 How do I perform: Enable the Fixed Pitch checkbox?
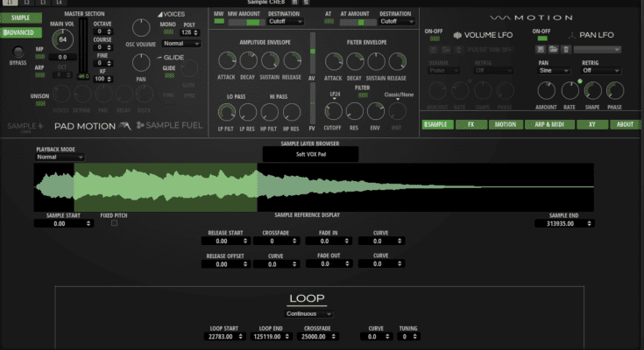[114, 223]
